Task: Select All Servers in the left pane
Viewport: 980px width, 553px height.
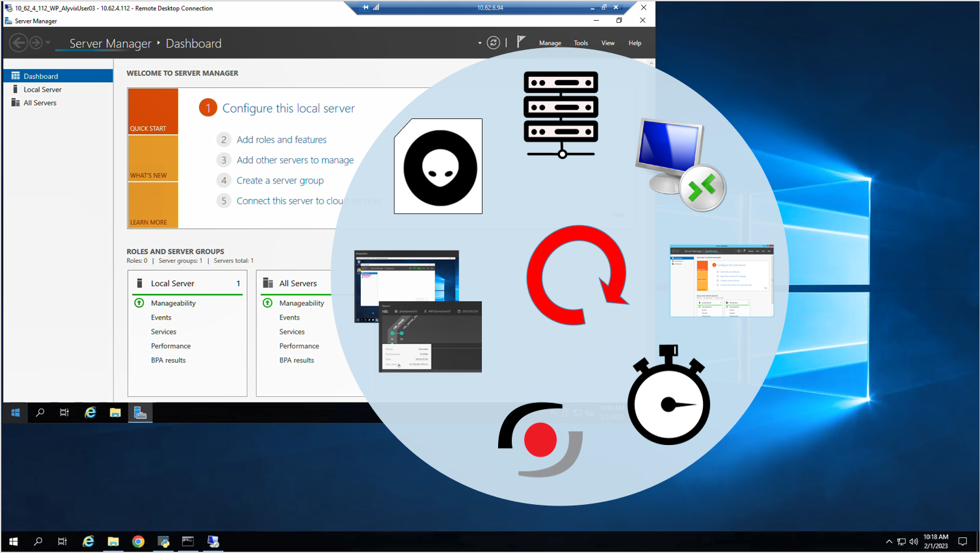Action: tap(59, 103)
